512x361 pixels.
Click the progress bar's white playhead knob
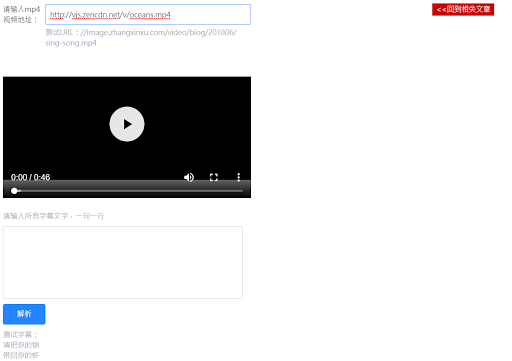pos(14,191)
